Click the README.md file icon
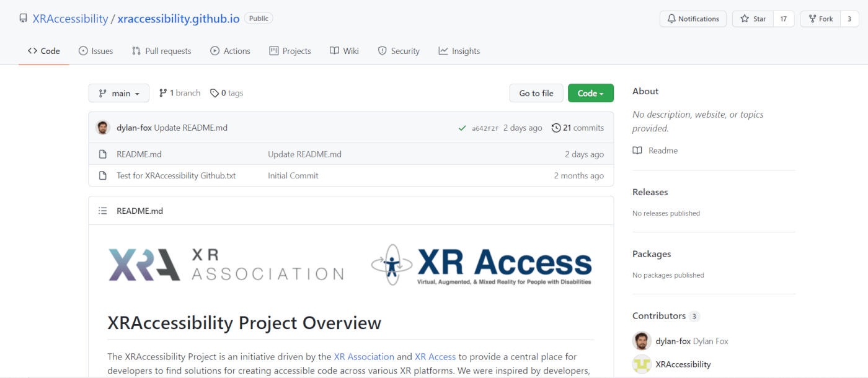This screenshot has height=378, width=868. [x=102, y=154]
